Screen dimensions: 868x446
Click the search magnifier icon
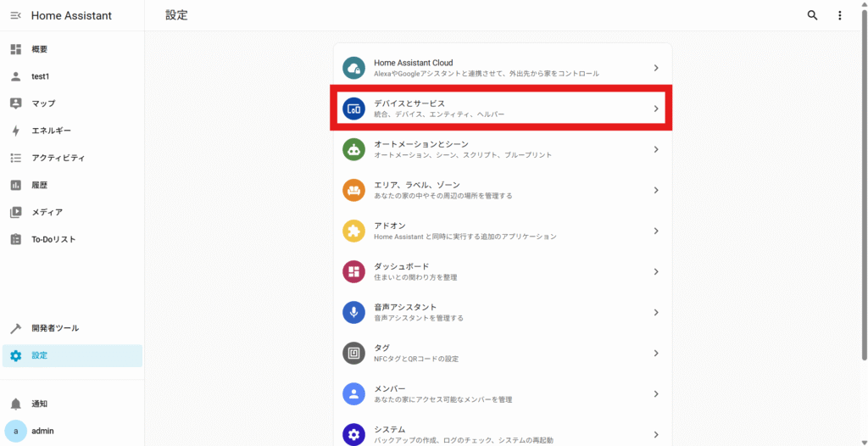(812, 15)
